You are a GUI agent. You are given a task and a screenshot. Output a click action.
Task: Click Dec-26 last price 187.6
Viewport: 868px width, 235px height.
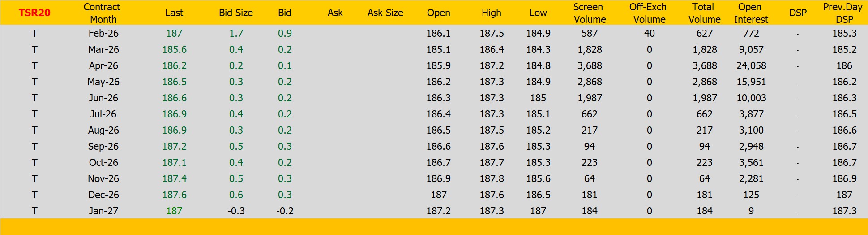click(x=174, y=195)
